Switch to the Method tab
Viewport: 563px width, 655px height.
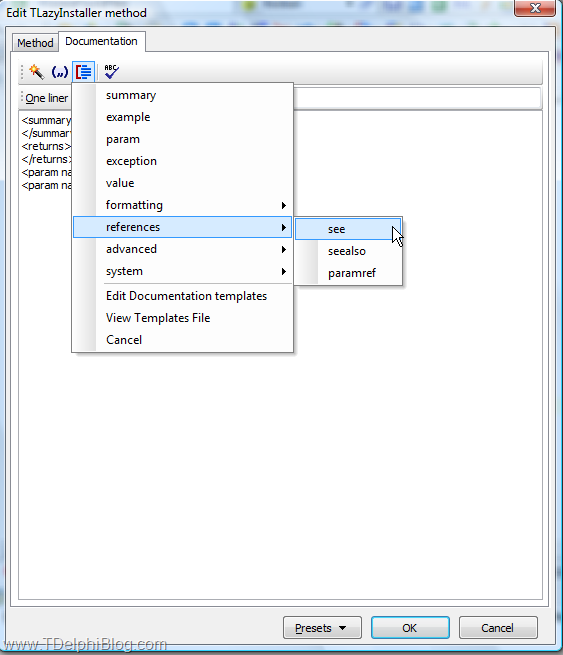[35, 43]
